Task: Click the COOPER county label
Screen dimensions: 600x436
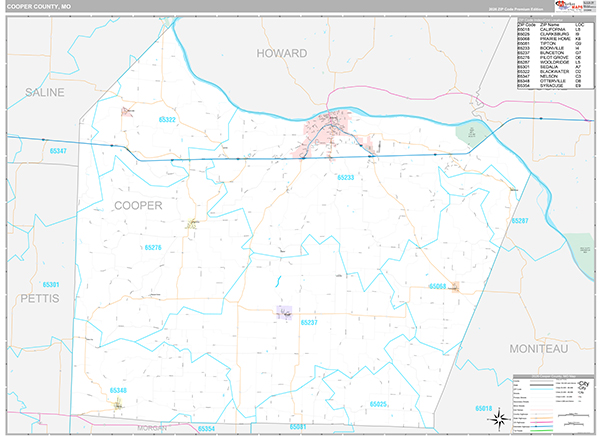Action: (x=138, y=206)
